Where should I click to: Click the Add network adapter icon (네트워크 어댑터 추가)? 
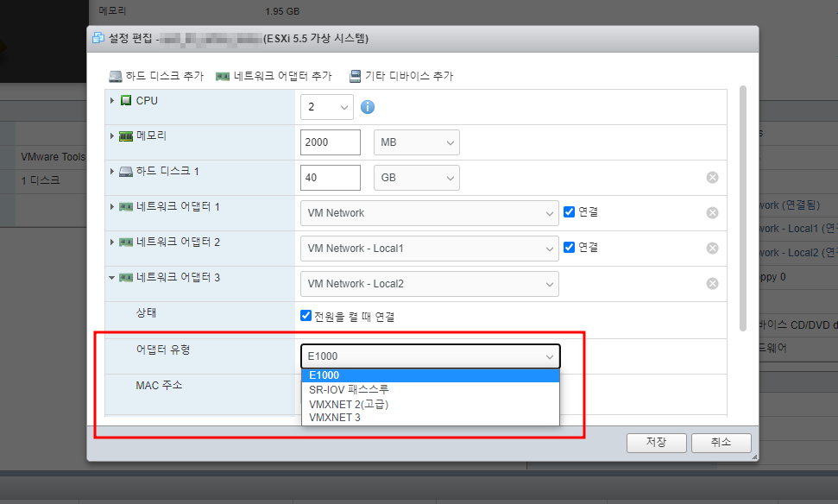click(x=223, y=77)
